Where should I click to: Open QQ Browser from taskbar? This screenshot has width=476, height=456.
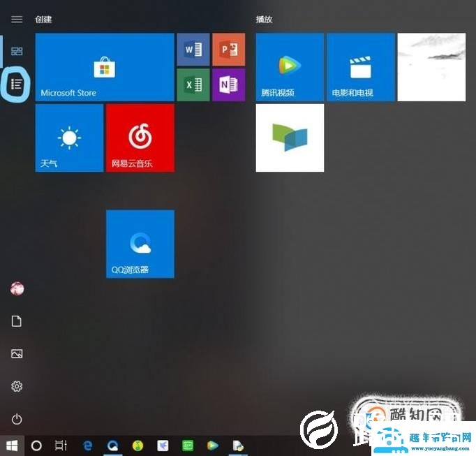(x=112, y=446)
